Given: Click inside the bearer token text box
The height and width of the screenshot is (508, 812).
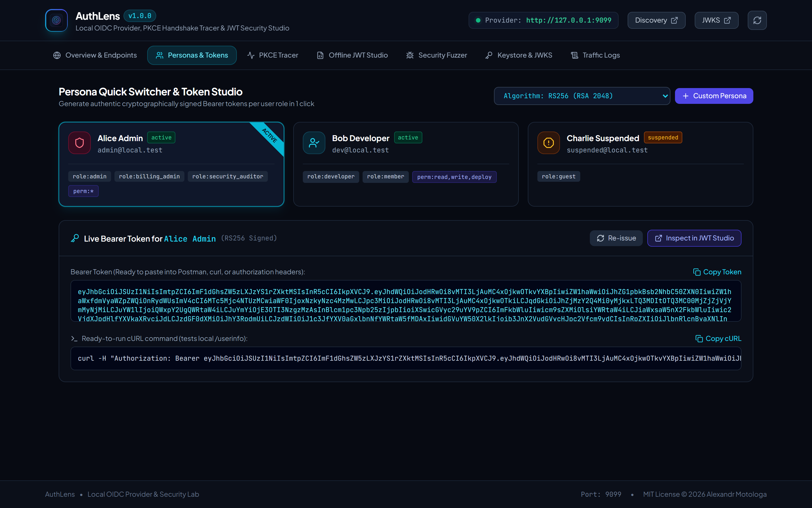Looking at the screenshot, I should (x=406, y=301).
